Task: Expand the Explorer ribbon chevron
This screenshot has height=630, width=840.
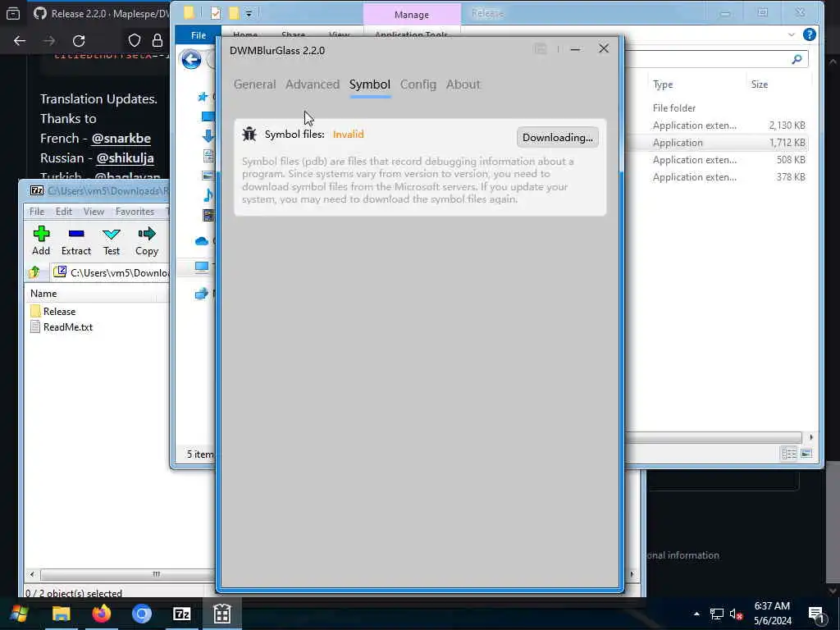Action: (x=792, y=34)
